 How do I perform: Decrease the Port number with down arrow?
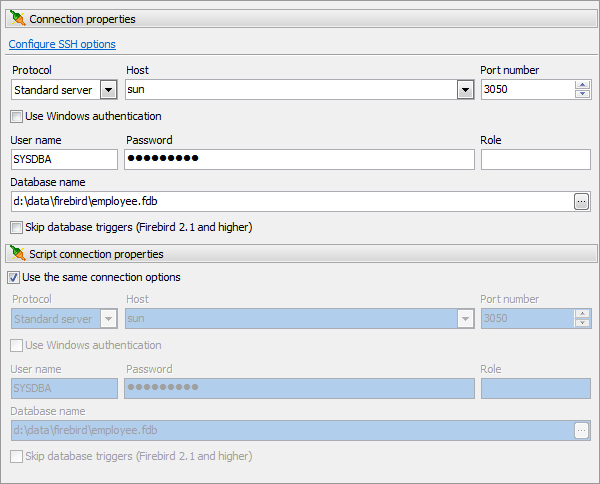point(582,94)
